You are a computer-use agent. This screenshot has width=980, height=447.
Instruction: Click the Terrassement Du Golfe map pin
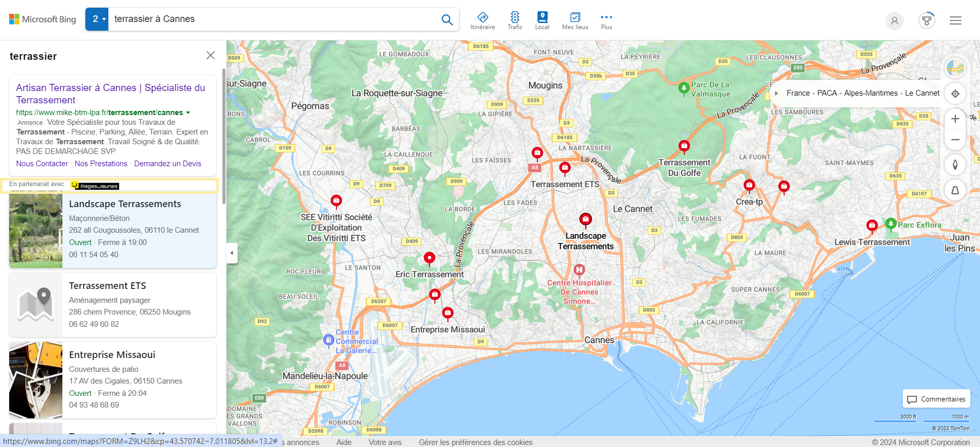tap(684, 146)
